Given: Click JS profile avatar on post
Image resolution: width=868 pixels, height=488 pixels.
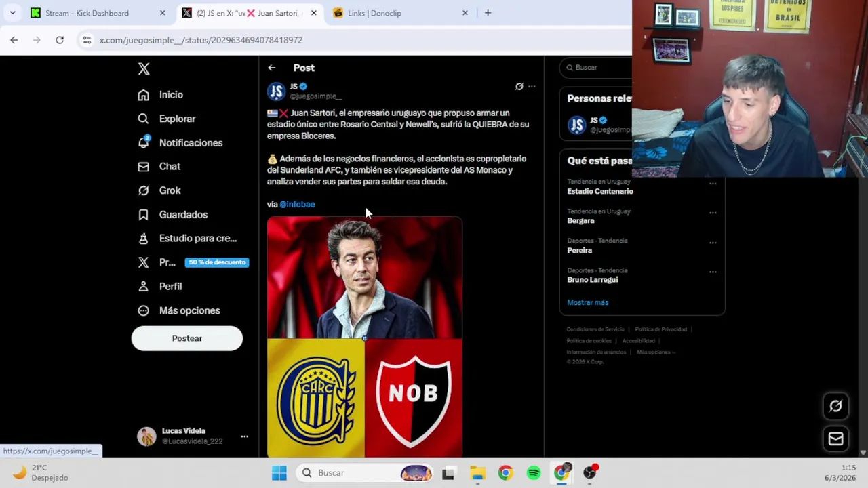Looking at the screenshot, I should tap(276, 91).
